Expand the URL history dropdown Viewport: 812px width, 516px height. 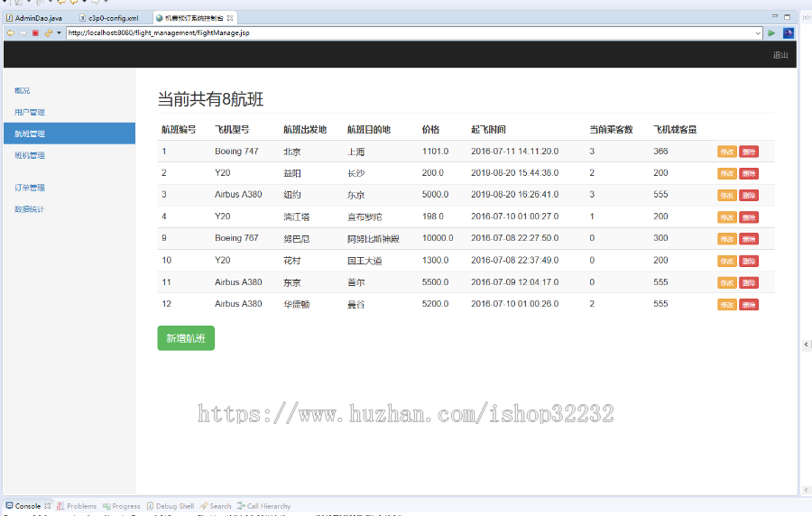tap(758, 33)
